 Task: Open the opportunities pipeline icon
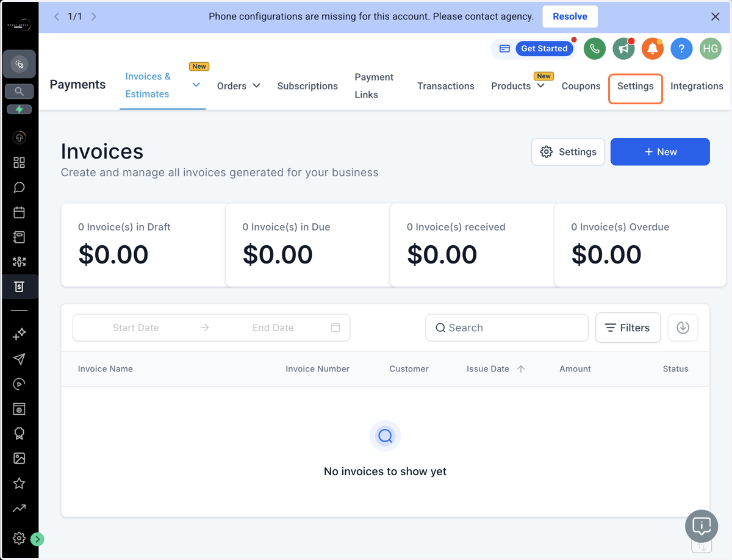tap(19, 262)
